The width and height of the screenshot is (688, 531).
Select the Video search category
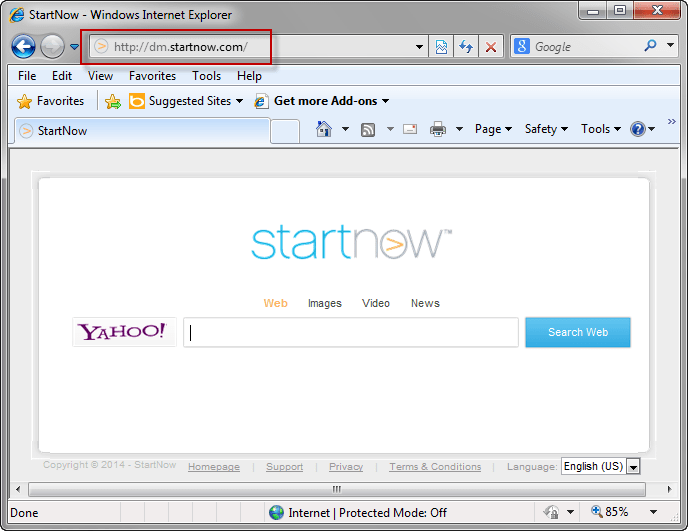[376, 303]
